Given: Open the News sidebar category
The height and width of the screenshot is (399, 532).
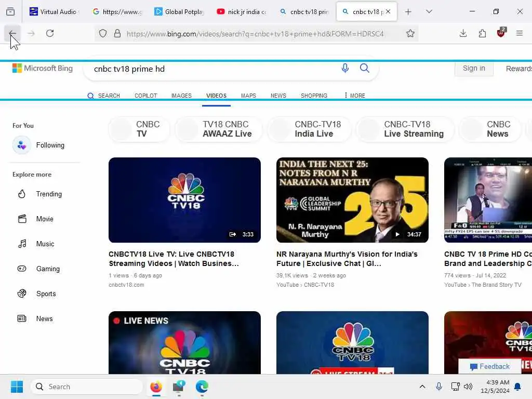Looking at the screenshot, I should point(35,318).
